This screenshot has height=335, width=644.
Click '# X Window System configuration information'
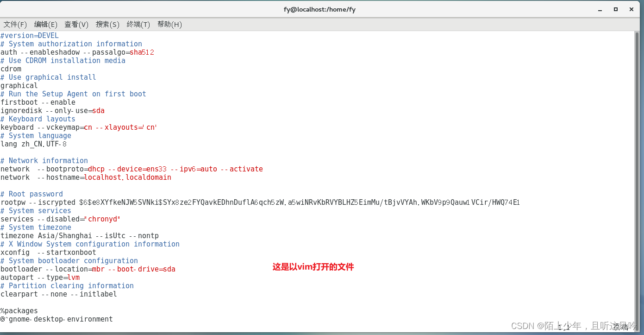[90, 244]
